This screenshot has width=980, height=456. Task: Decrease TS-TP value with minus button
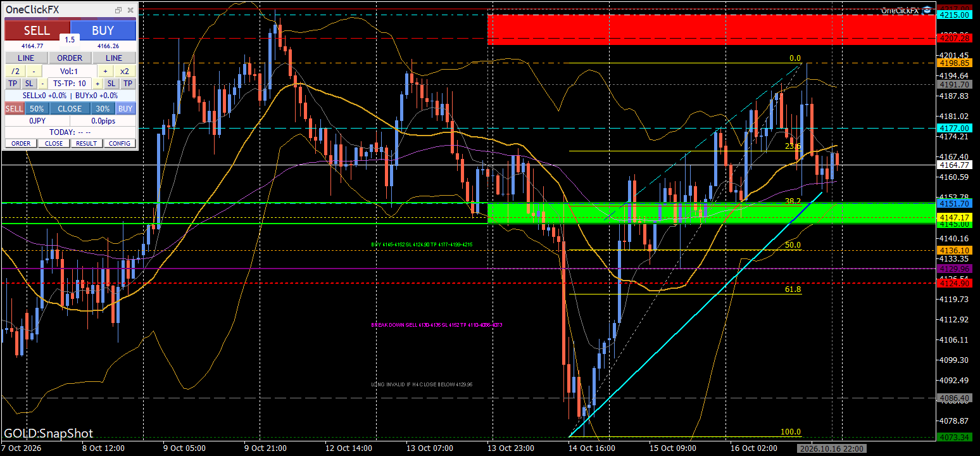pos(42,84)
